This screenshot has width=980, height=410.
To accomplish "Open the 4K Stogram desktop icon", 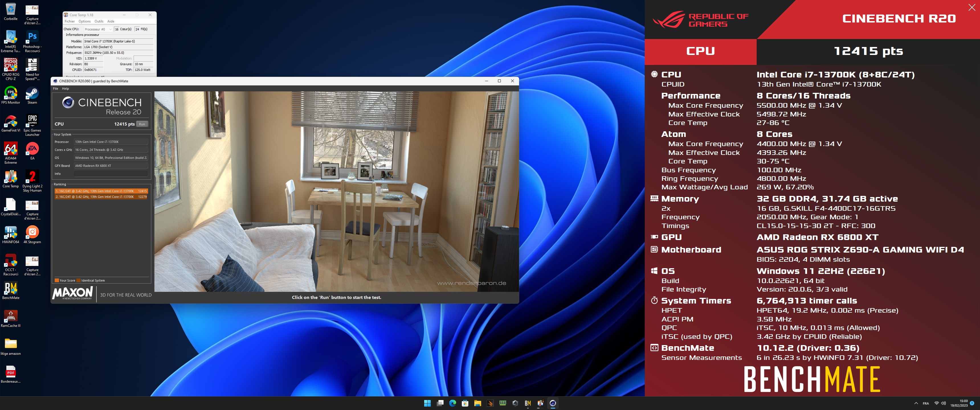I will (32, 235).
